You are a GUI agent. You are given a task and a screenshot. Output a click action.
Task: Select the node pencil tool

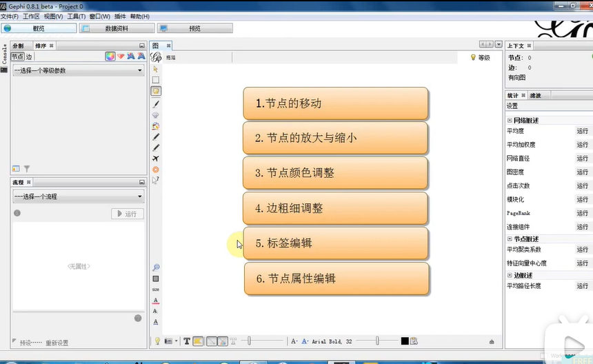tap(156, 136)
